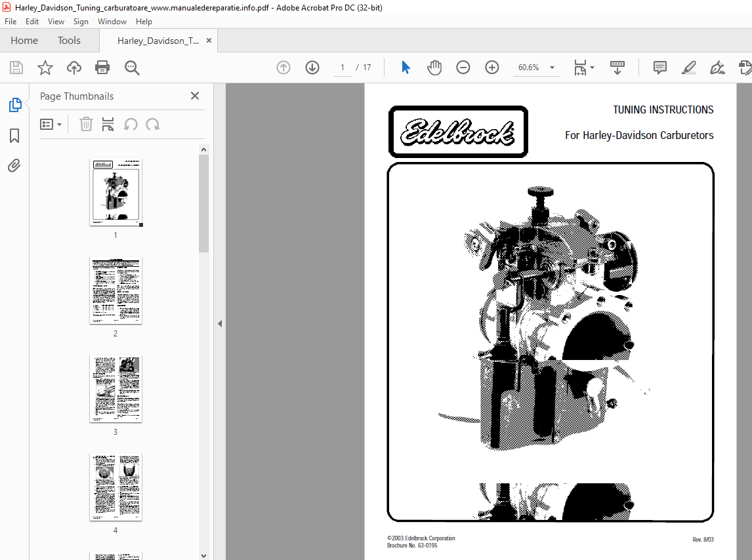Click the Print pages icon in thumbnails
This screenshot has width=752, height=560.
point(108,125)
